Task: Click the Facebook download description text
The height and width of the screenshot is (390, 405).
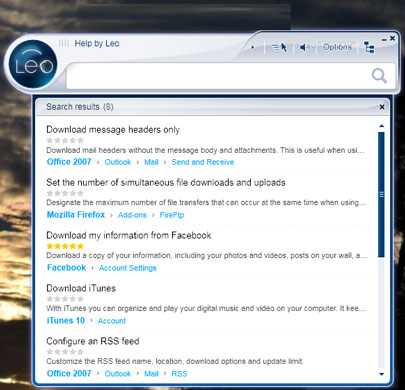Action: (207, 256)
